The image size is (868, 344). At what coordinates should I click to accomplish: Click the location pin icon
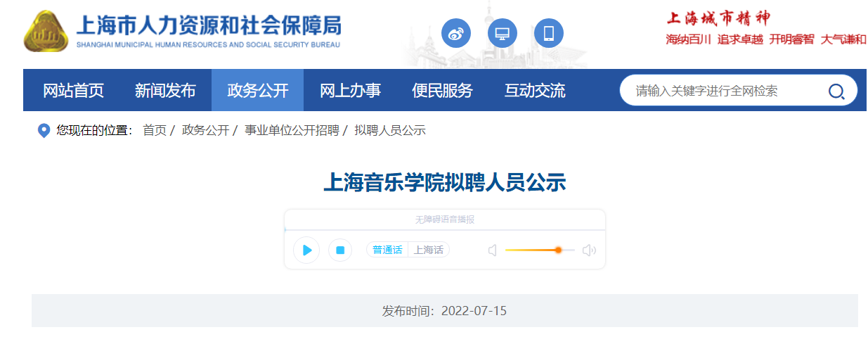tap(44, 131)
